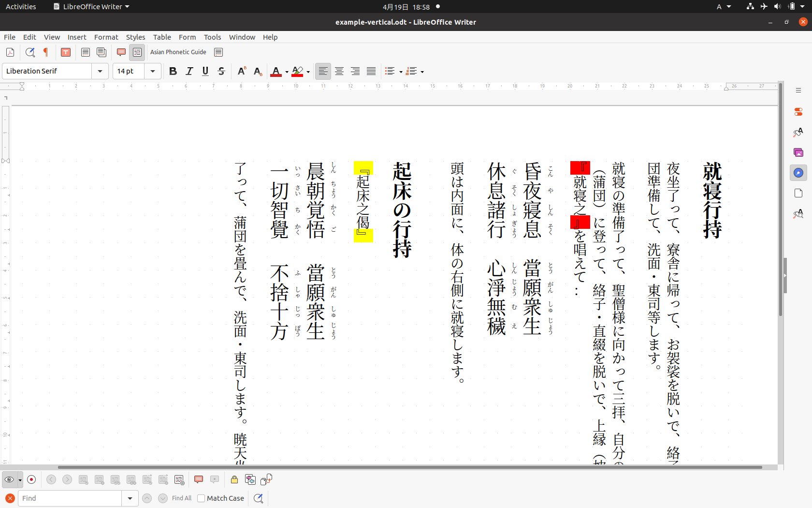Open the Tools menu
This screenshot has width=812, height=508.
coord(212,37)
